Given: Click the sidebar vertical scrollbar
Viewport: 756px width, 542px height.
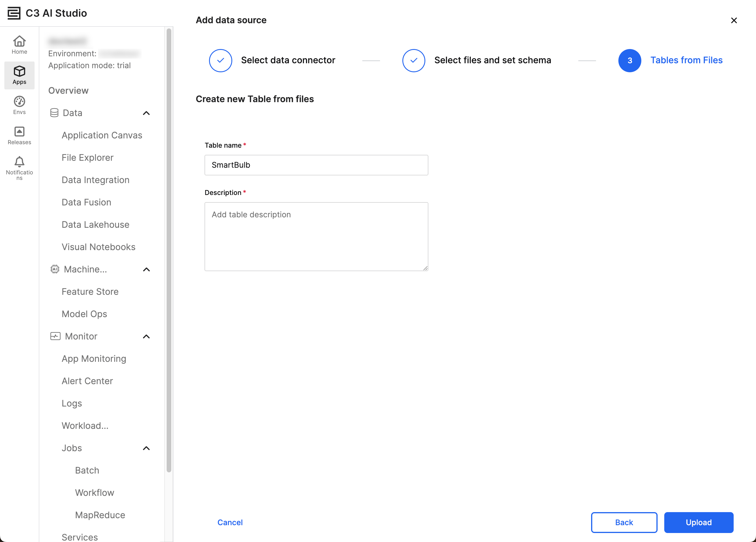Looking at the screenshot, I should pyautogui.click(x=169, y=250).
